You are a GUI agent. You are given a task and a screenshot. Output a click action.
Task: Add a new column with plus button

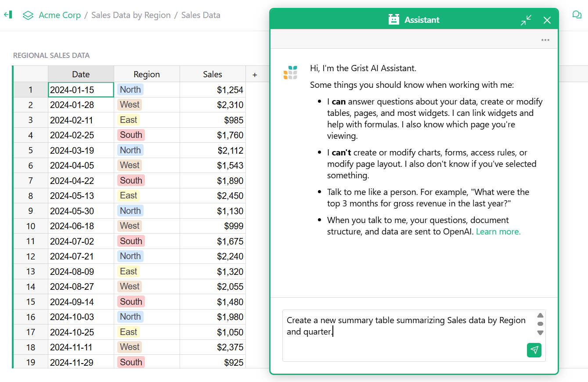pos(255,75)
